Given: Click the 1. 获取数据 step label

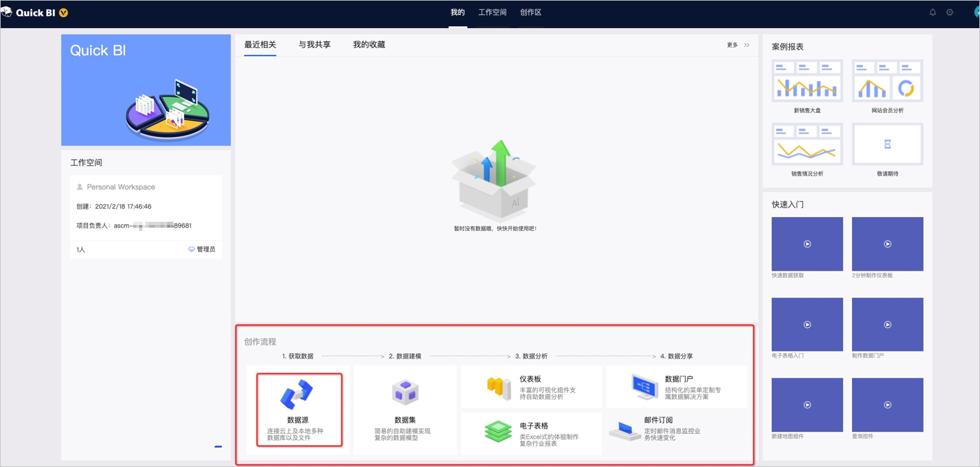Looking at the screenshot, I should click(298, 356).
